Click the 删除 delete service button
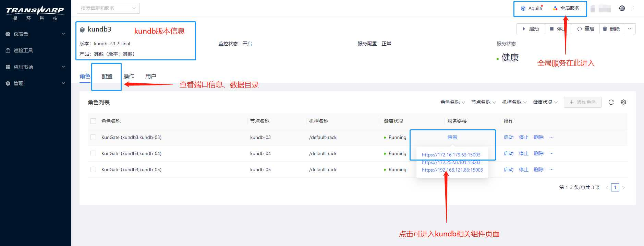The image size is (644, 246). tap(612, 29)
